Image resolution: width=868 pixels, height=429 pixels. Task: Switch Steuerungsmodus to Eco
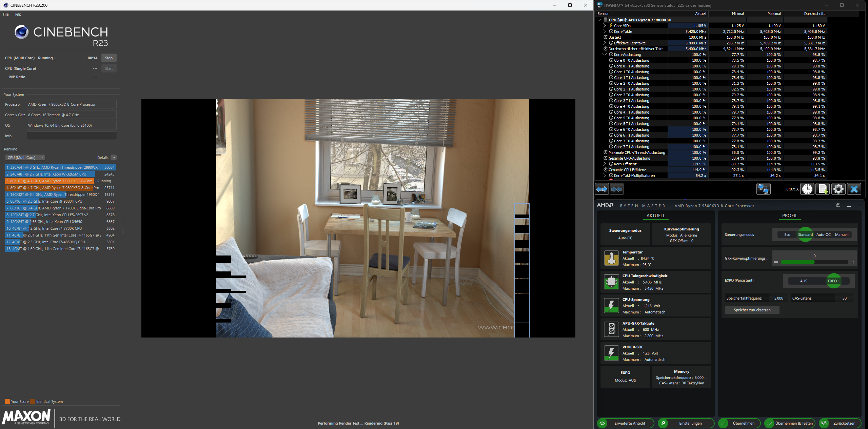[787, 234]
